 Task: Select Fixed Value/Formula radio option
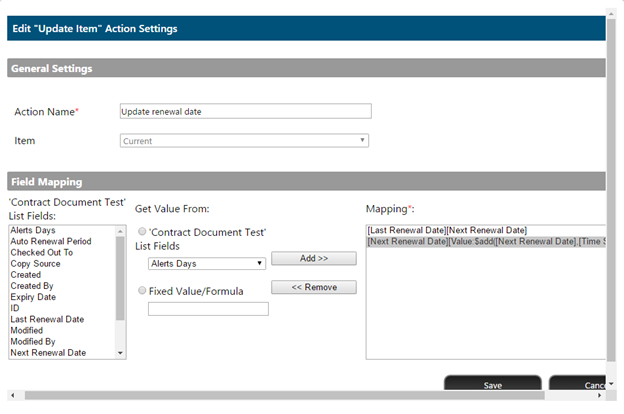tap(141, 291)
